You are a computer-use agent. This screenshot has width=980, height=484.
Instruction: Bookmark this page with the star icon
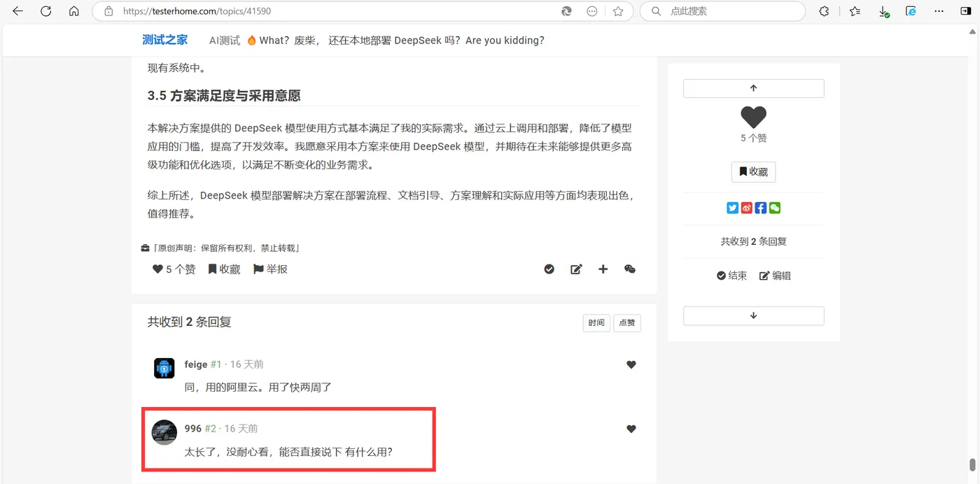pyautogui.click(x=618, y=11)
